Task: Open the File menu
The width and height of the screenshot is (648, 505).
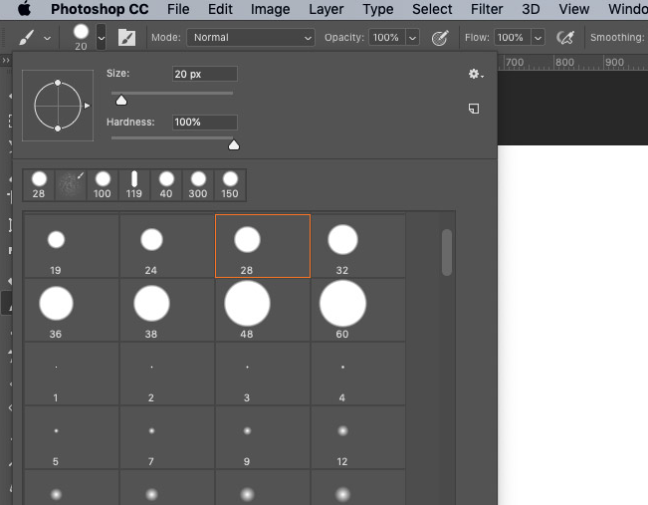Action: pyautogui.click(x=178, y=9)
